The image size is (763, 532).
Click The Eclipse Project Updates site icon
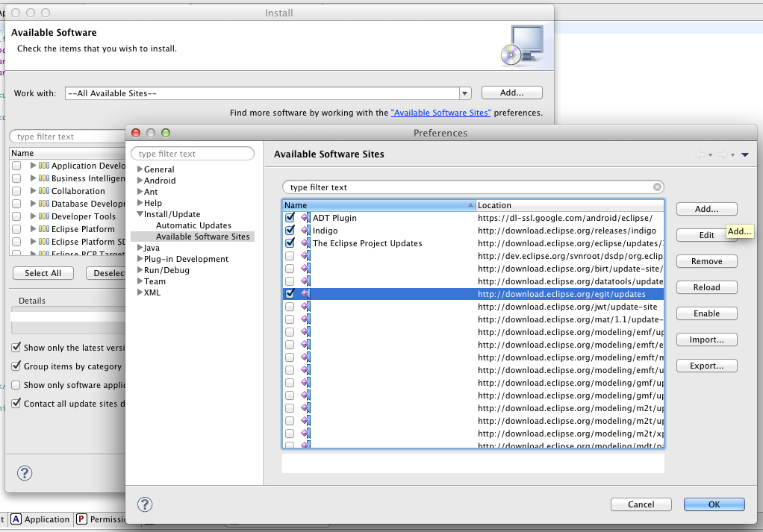tap(305, 243)
